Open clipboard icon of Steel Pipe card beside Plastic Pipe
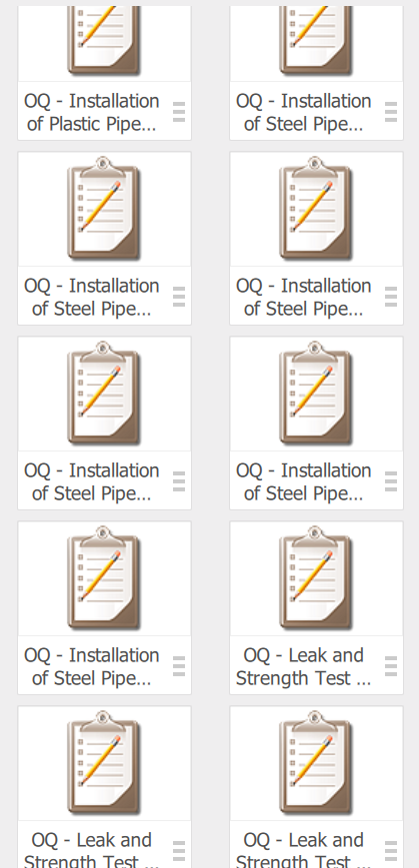 click(x=316, y=40)
